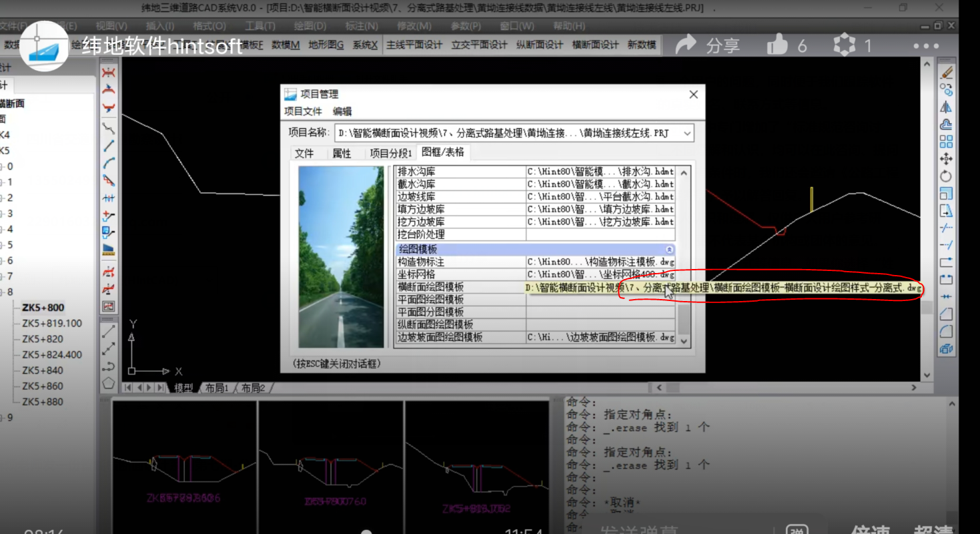The image size is (980, 534).
Task: Open the 项目名称 path dropdown
Action: pyautogui.click(x=686, y=133)
